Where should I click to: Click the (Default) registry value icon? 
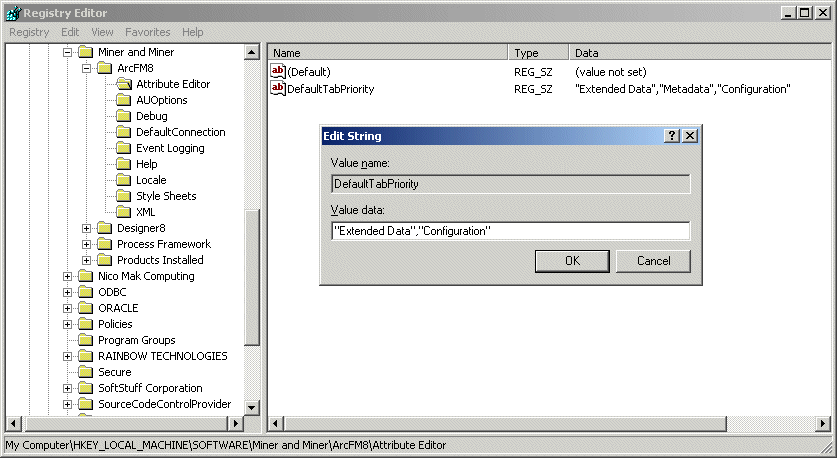click(x=278, y=72)
